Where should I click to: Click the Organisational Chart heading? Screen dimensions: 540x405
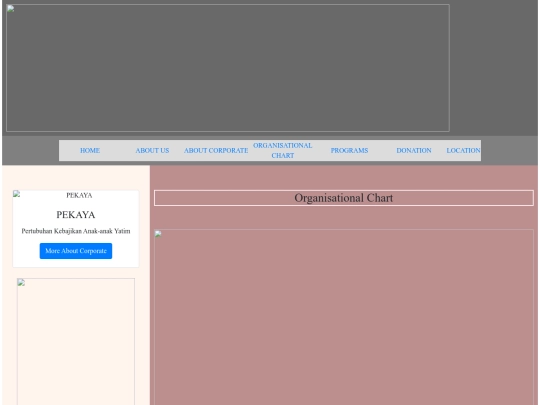click(x=344, y=198)
